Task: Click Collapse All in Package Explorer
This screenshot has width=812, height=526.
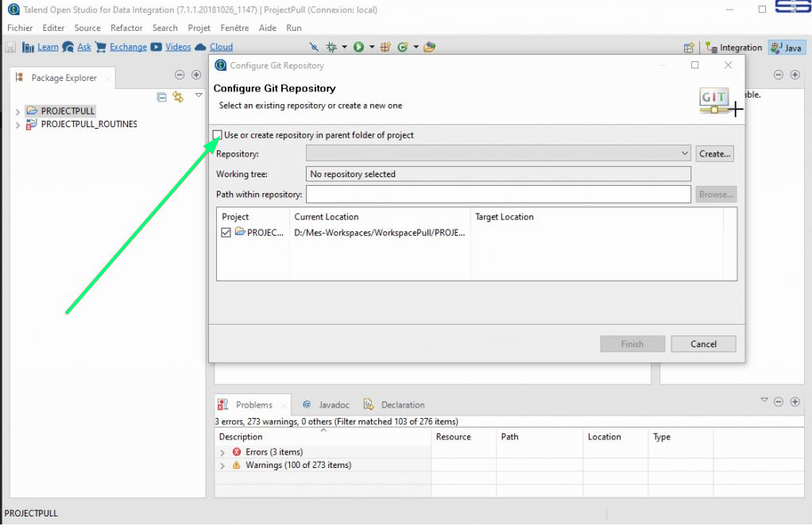Action: tap(161, 97)
